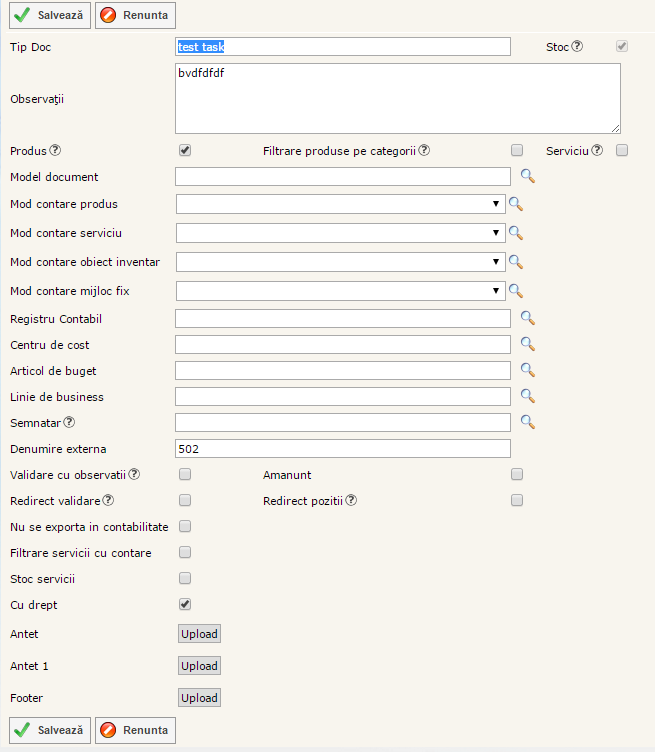Toggle the Cu drept checkbox off
Screen dimensions: 655x752
tap(185, 604)
